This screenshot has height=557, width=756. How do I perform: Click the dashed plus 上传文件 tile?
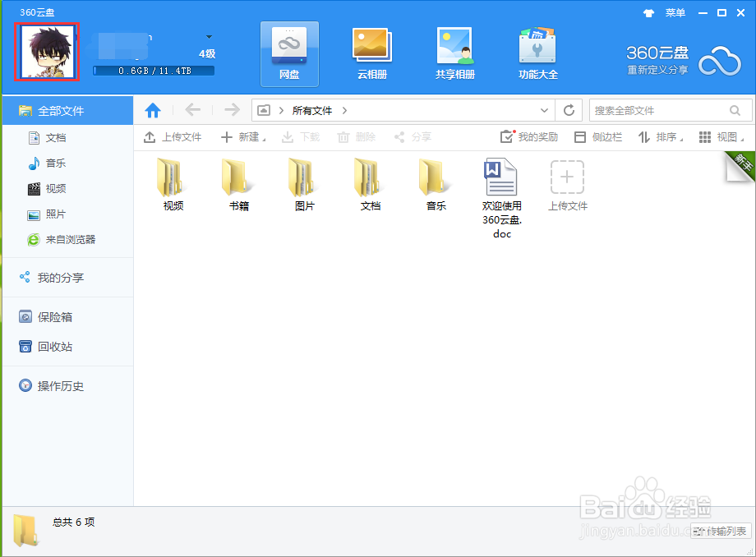click(568, 185)
